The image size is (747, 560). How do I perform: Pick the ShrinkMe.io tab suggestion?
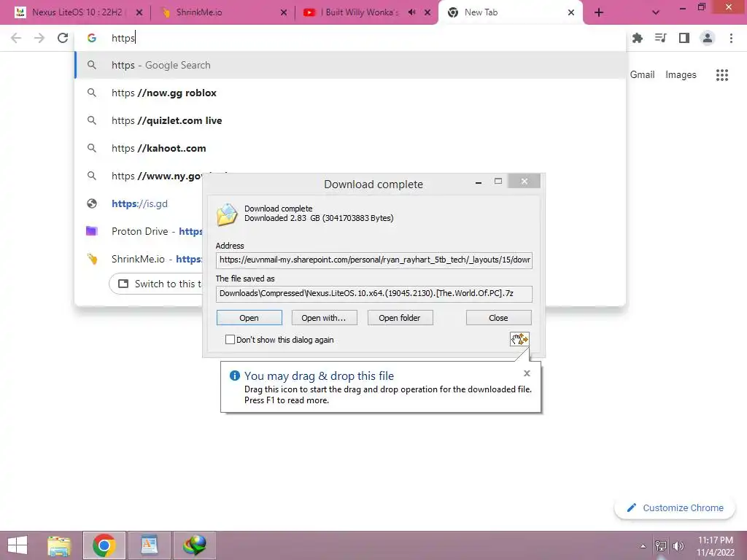click(139, 259)
